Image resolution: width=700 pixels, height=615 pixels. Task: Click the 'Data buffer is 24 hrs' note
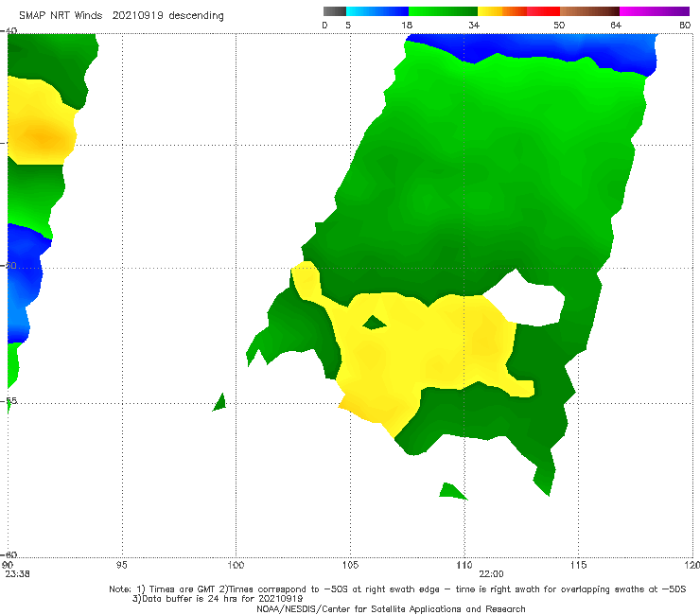click(x=218, y=599)
